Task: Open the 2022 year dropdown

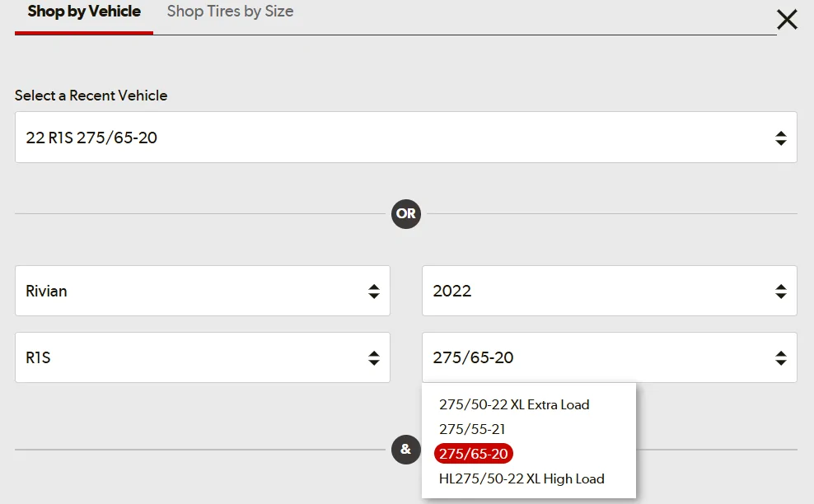Action: (610, 291)
